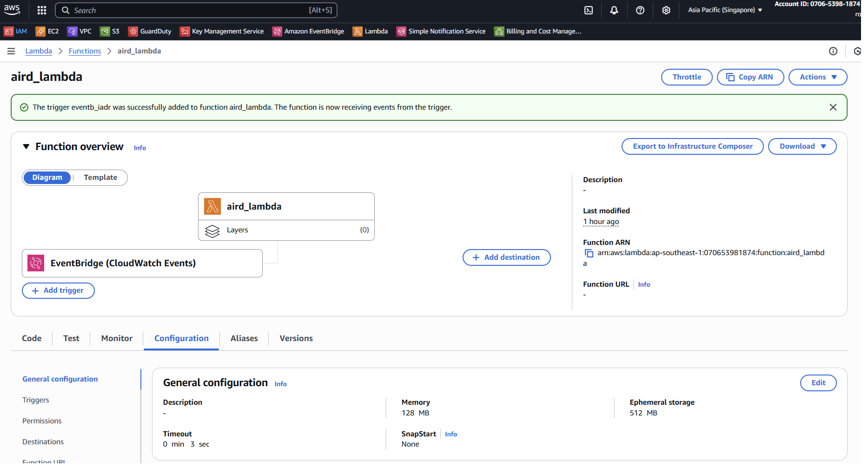Screen dimensions: 868x474
Task: Launch AWS CloudShell from the top bar
Action: pyautogui.click(x=589, y=10)
